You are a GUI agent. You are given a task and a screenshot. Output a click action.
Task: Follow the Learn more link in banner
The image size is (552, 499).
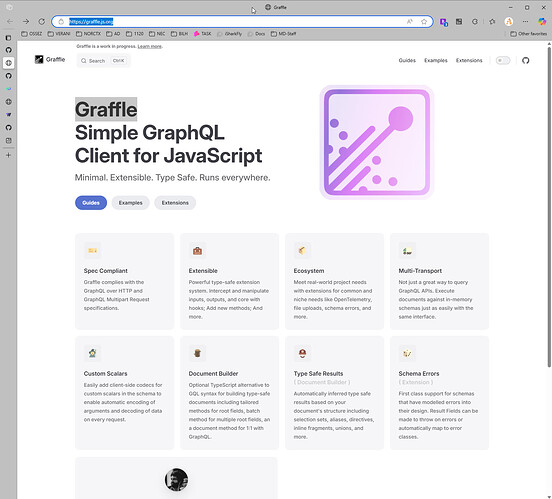pyautogui.click(x=150, y=46)
